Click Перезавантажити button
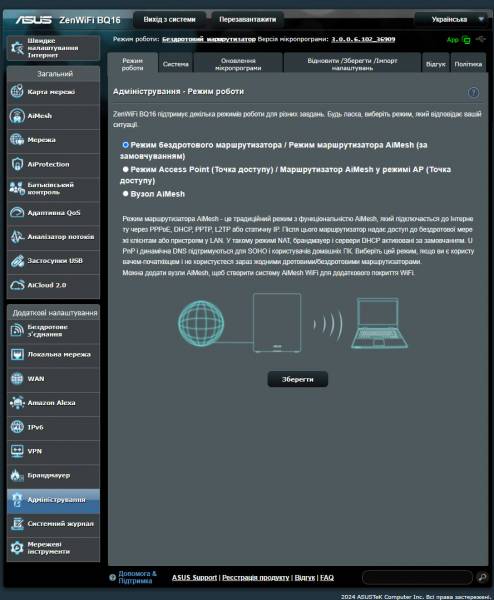 click(248, 20)
